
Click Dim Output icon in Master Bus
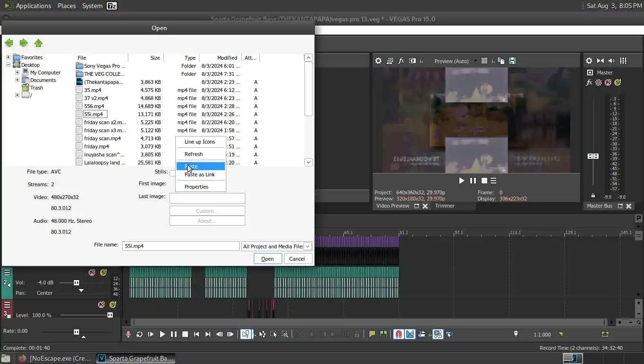612,61
